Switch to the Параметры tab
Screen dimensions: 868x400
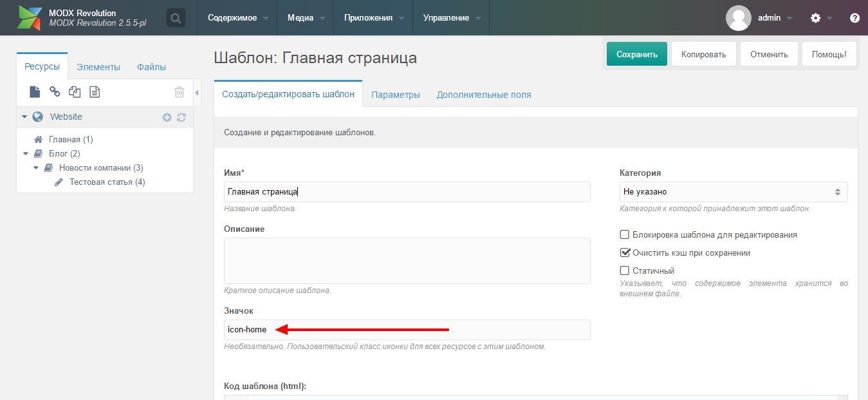pyautogui.click(x=396, y=95)
